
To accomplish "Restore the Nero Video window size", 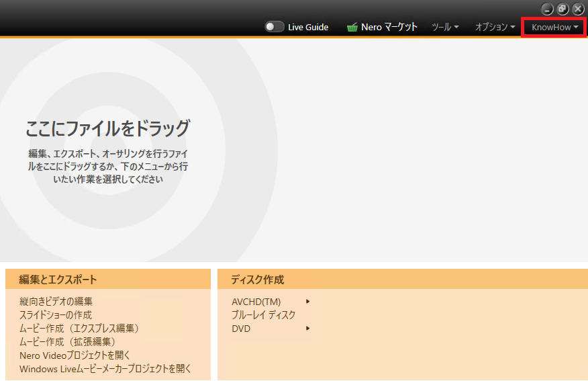I will [562, 9].
